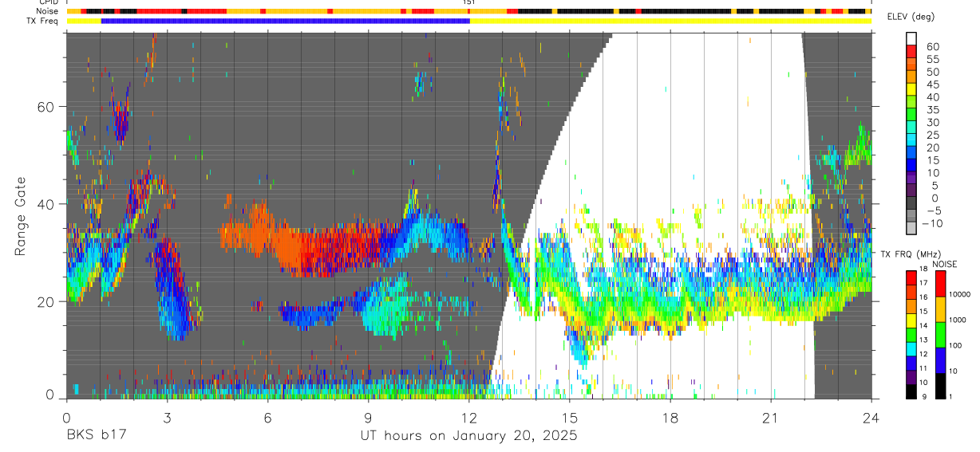Click the blue portion of TX Freq strip
The width and height of the screenshot is (980, 452).
[285, 21]
